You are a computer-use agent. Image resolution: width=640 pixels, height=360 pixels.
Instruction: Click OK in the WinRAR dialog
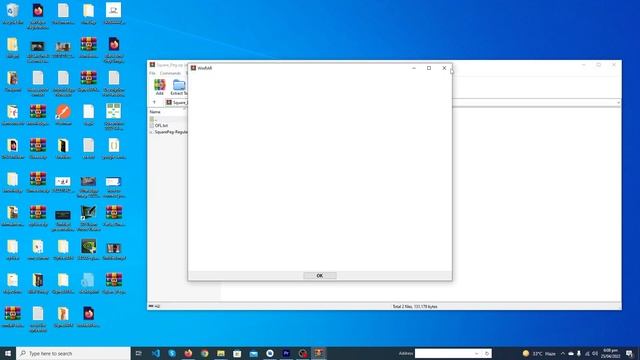(320, 276)
